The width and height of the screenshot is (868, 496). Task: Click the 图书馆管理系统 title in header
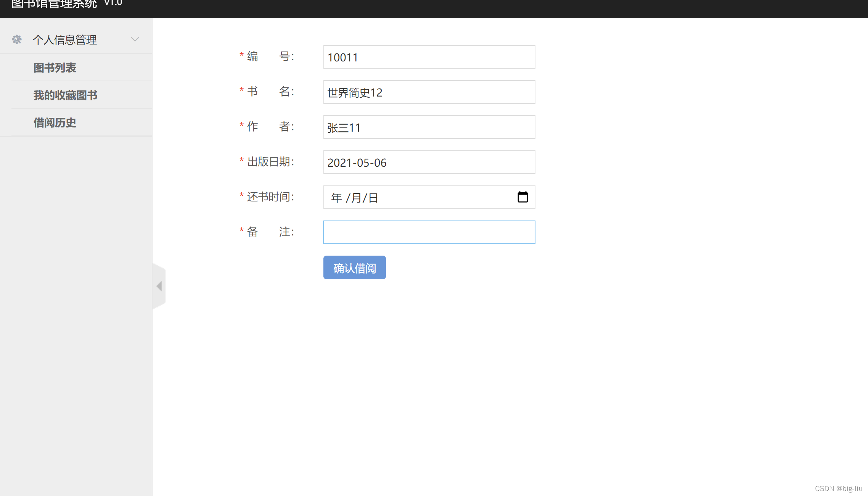pos(54,4)
